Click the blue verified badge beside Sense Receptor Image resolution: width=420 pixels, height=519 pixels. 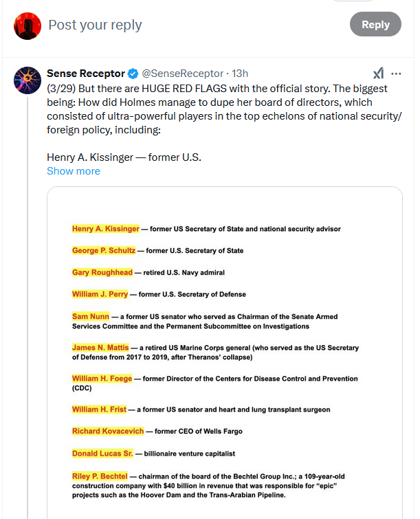tap(133, 74)
